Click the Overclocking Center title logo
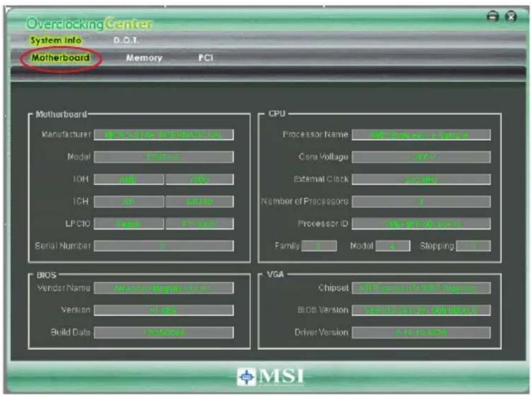The width and height of the screenshot is (532, 396). [x=90, y=24]
